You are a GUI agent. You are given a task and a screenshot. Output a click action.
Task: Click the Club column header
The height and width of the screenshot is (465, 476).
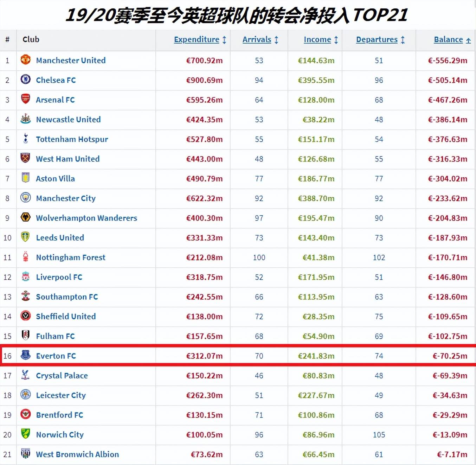coord(31,39)
